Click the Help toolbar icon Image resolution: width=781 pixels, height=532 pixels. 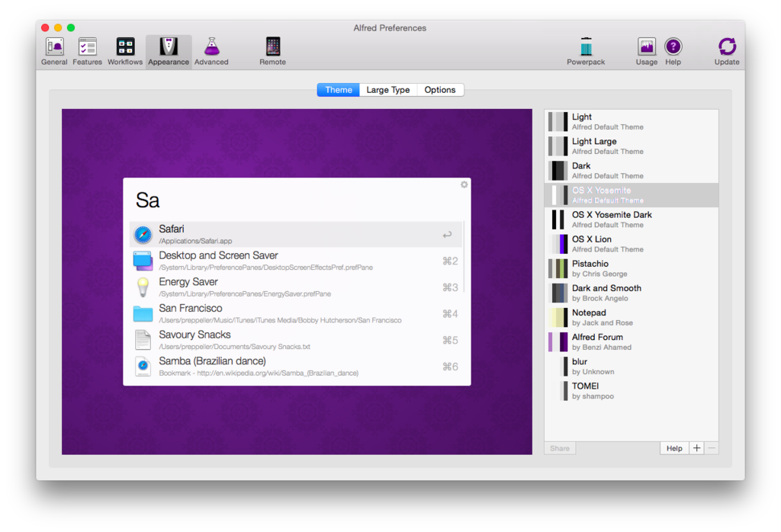[673, 52]
